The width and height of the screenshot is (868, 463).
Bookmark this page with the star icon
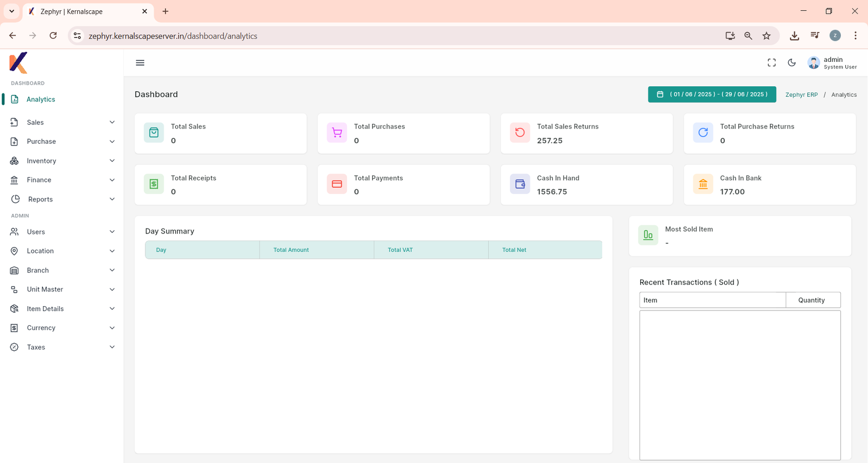point(767,36)
